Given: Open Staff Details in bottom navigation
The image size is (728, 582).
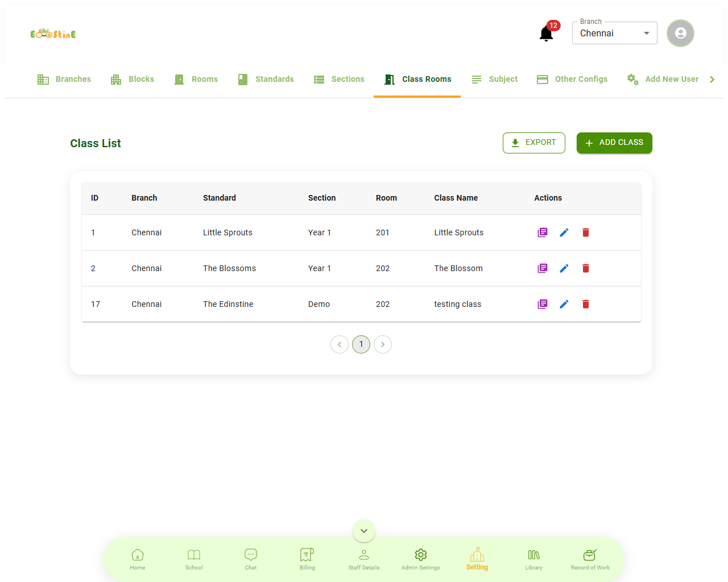Looking at the screenshot, I should click(364, 559).
